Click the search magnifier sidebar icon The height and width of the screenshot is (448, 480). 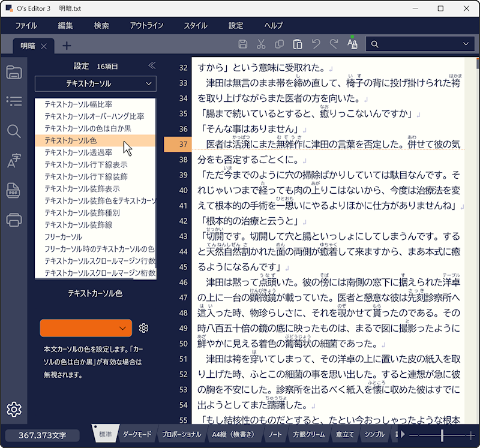14,131
